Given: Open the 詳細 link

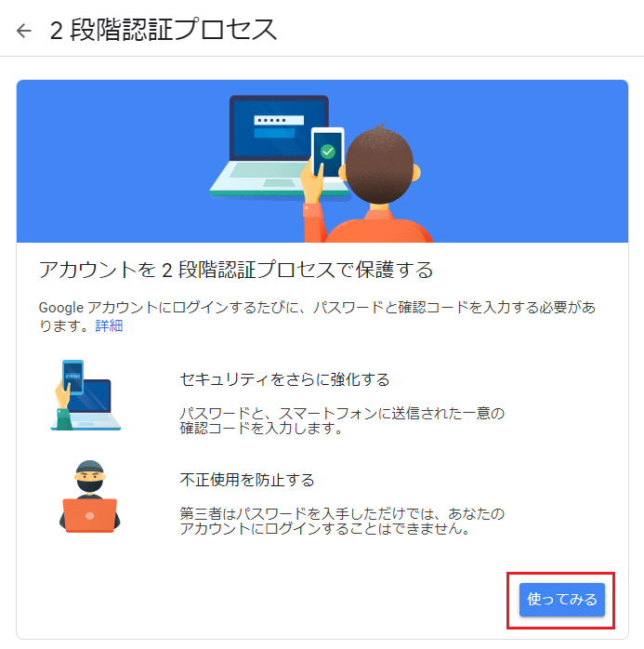Looking at the screenshot, I should [x=109, y=325].
